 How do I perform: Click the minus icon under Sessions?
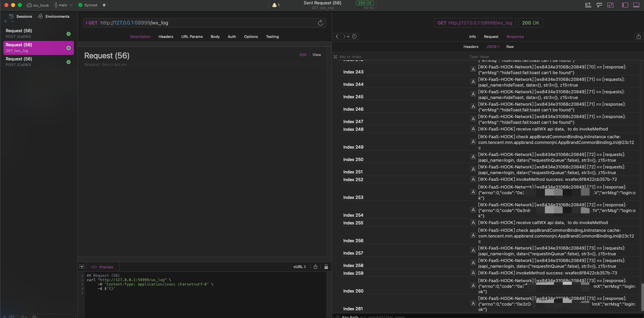(x=12, y=21)
